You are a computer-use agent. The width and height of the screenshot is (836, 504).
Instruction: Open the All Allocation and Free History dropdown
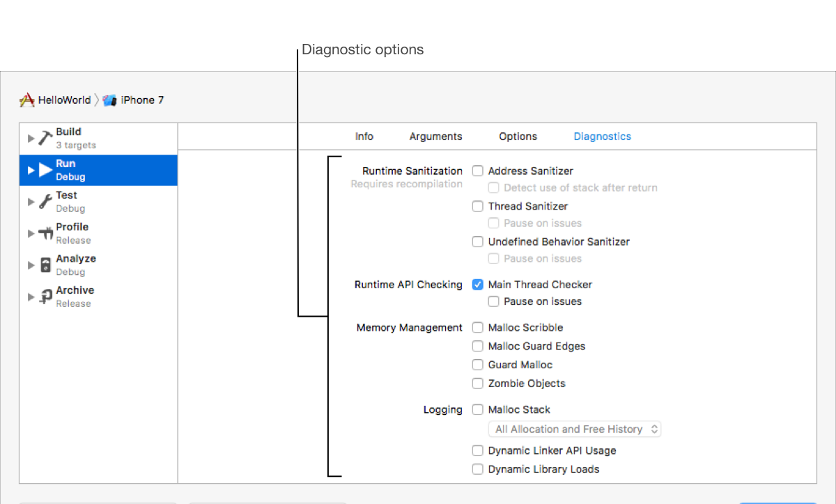pyautogui.click(x=575, y=430)
